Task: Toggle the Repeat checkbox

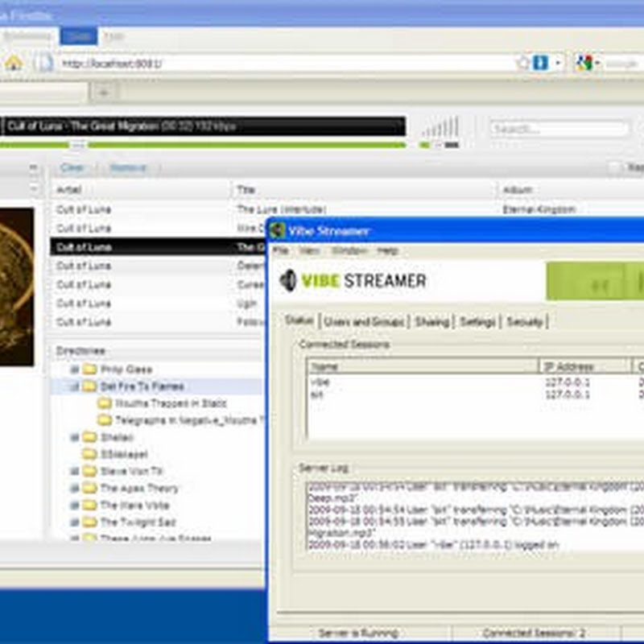Action: (x=614, y=167)
